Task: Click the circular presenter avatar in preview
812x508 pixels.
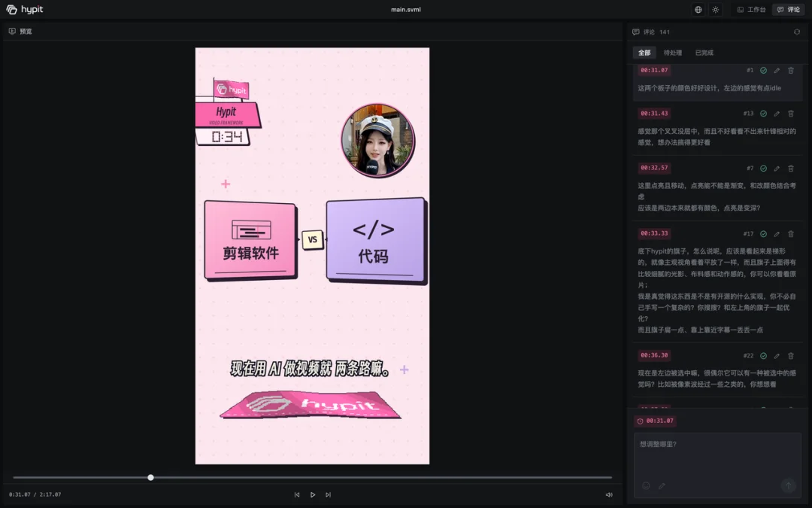Action: 377,140
